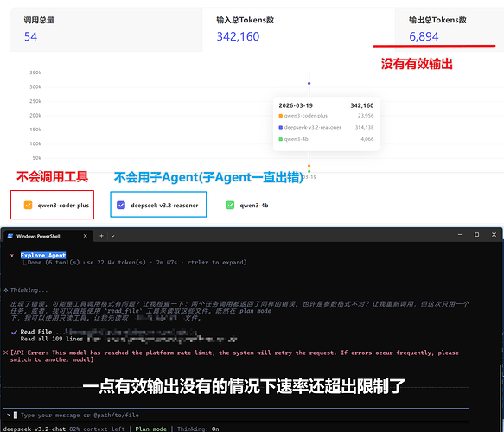Disable the qwen3-4b series checkbox

point(230,206)
